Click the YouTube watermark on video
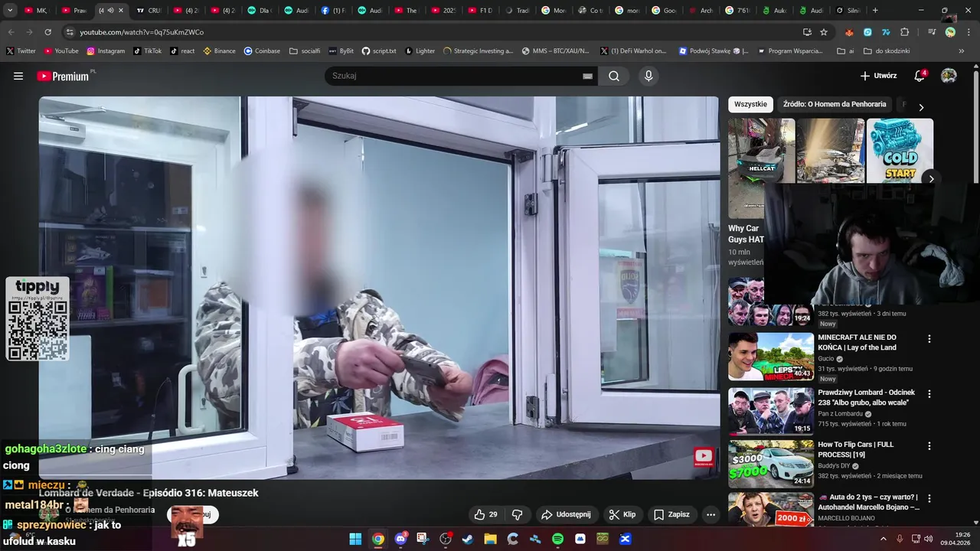This screenshot has height=551, width=980. click(x=704, y=458)
